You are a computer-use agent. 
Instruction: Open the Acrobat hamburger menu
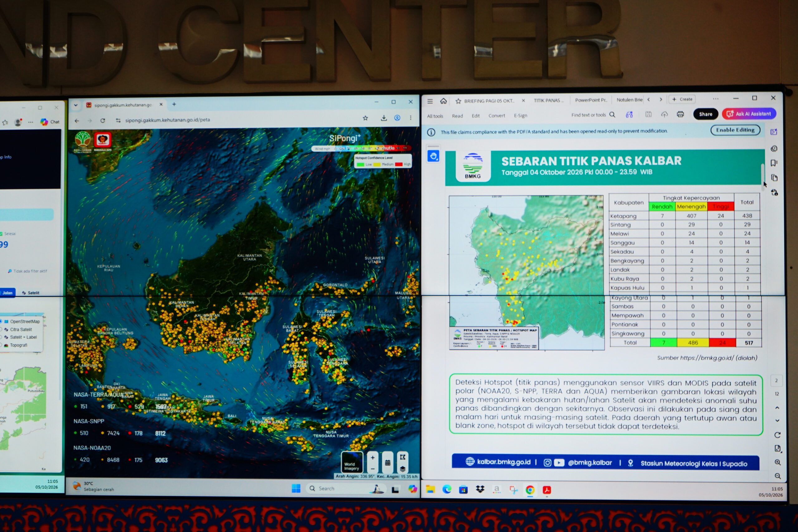[x=430, y=101]
